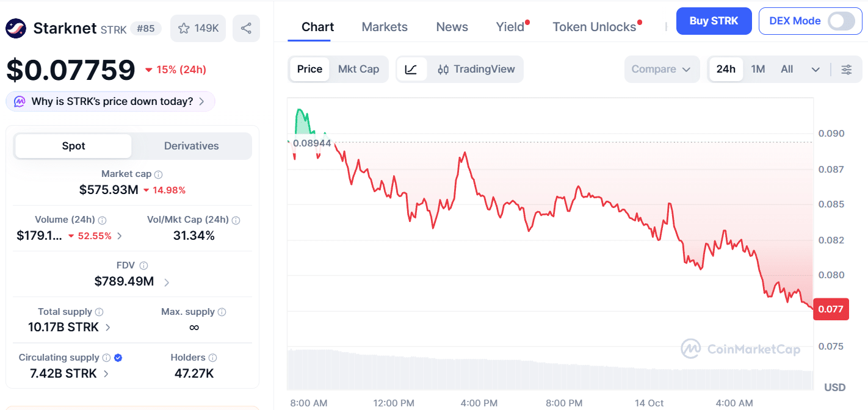Expand the FDV details chevron
This screenshot has height=410, width=868.
167,282
